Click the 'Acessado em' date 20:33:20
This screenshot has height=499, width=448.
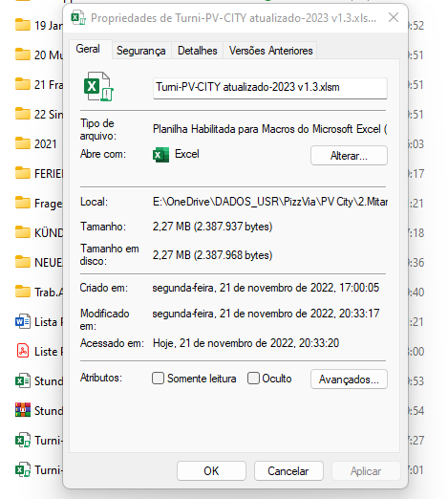(x=245, y=343)
